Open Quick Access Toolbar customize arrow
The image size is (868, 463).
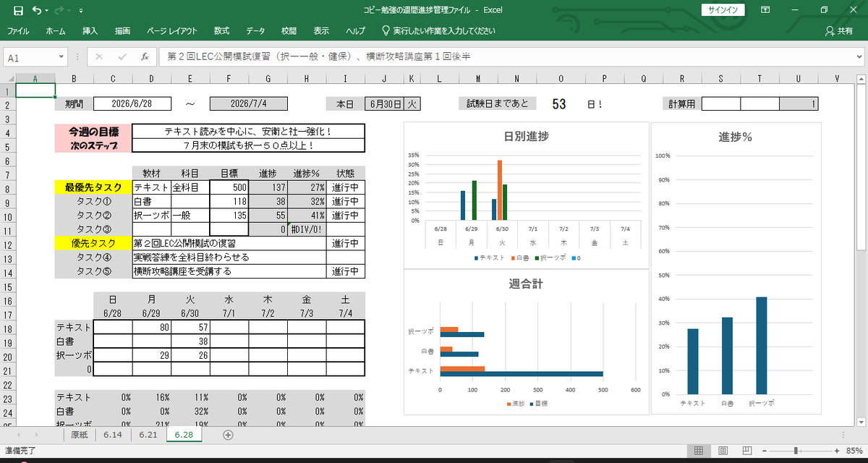(x=80, y=11)
